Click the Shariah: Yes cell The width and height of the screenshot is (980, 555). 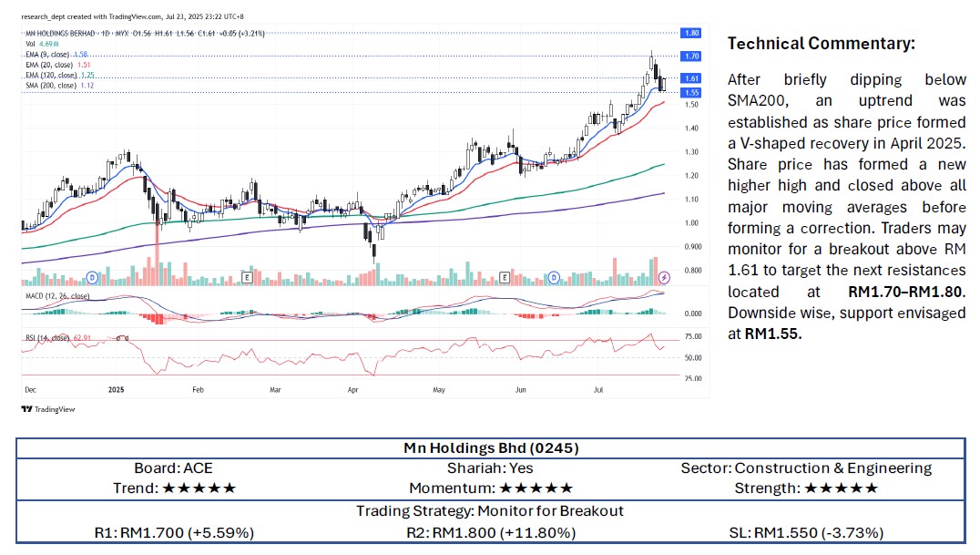(x=490, y=468)
